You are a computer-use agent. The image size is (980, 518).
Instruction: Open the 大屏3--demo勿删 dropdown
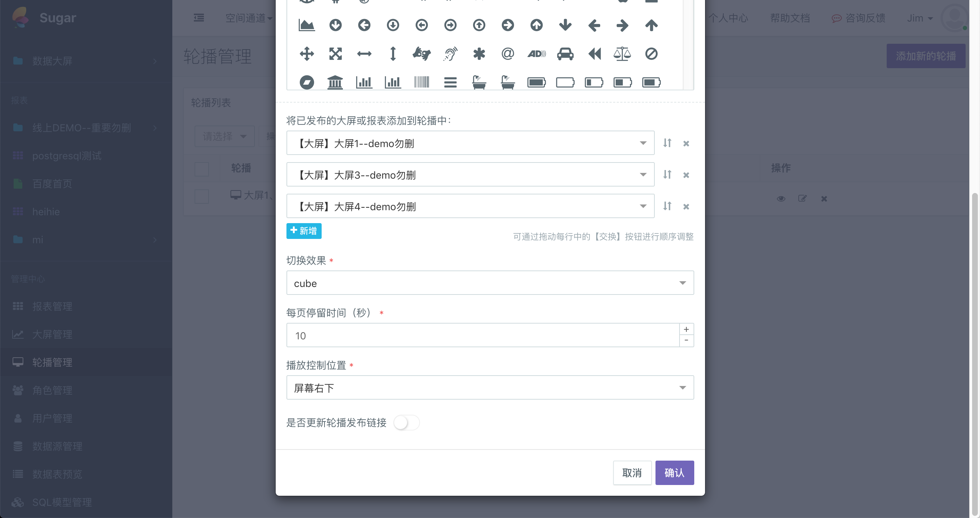pyautogui.click(x=470, y=174)
